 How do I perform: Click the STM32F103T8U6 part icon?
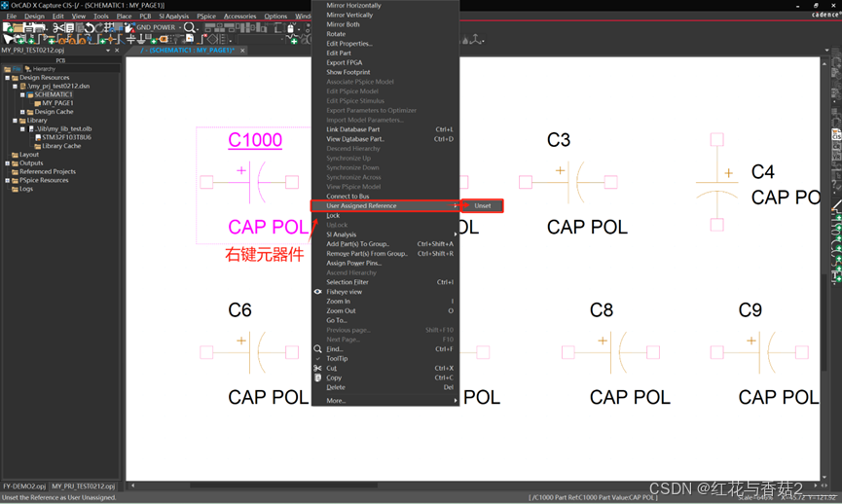point(38,137)
